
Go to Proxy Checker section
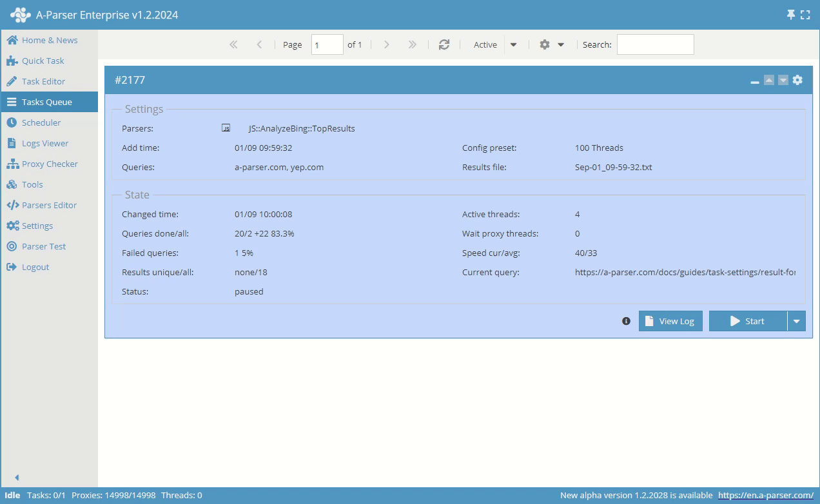tap(50, 164)
